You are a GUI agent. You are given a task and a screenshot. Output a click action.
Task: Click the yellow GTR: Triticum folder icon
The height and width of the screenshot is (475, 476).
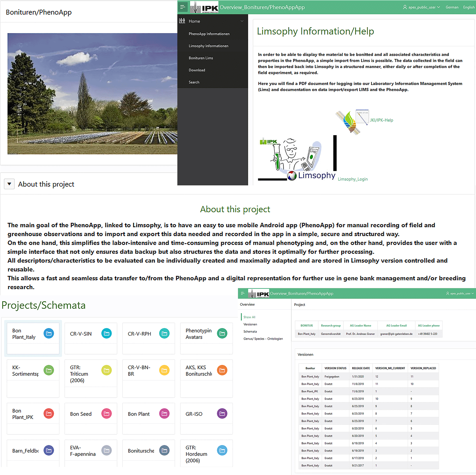pyautogui.click(x=106, y=370)
